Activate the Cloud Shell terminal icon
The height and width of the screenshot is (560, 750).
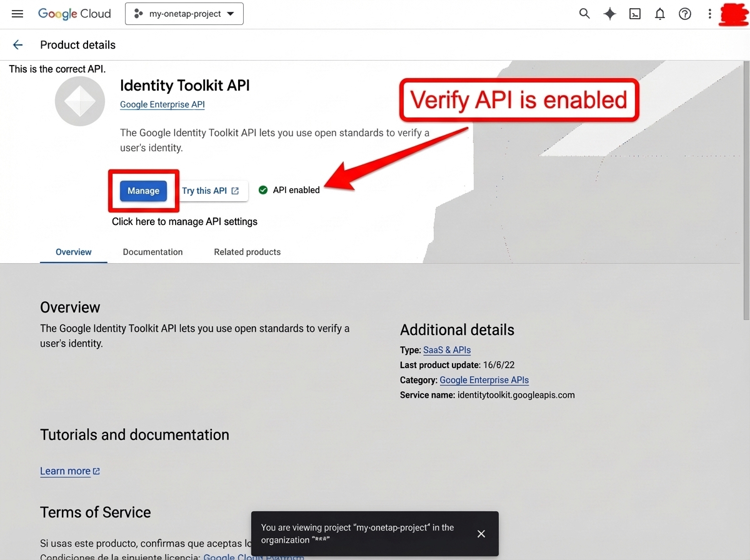click(x=634, y=13)
